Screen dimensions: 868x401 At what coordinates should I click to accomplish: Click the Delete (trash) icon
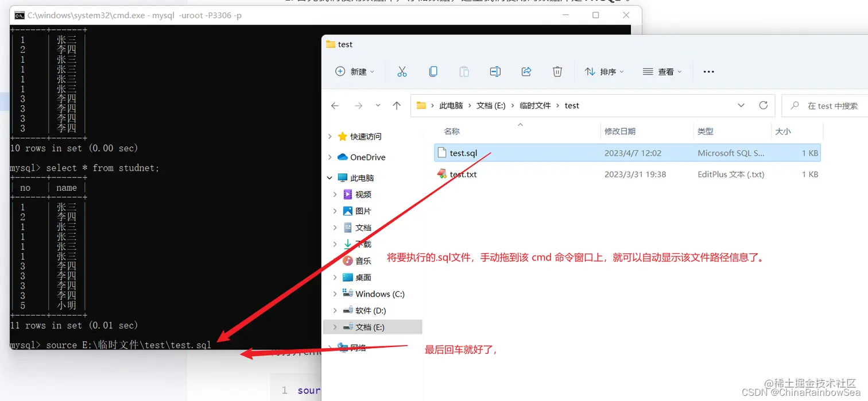557,71
